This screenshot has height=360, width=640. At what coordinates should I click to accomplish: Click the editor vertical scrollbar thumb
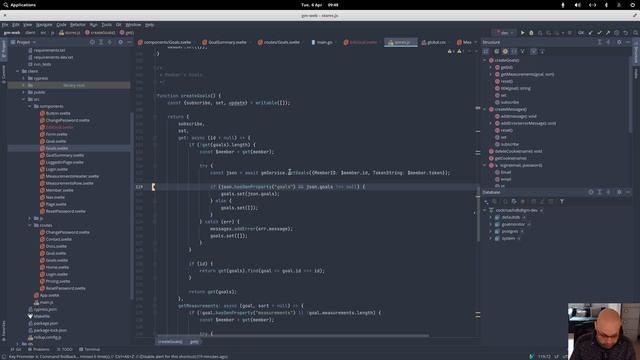pos(478,214)
